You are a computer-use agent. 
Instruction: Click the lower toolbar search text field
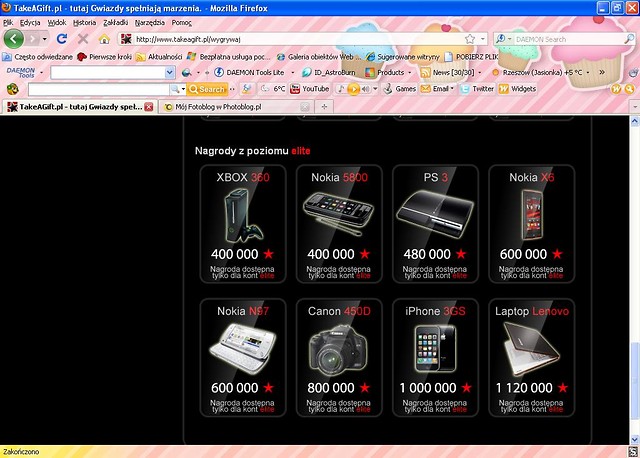coord(98,89)
